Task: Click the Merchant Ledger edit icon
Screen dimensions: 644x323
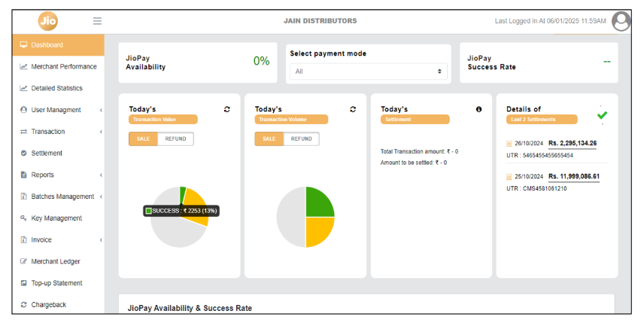Action: [x=23, y=261]
